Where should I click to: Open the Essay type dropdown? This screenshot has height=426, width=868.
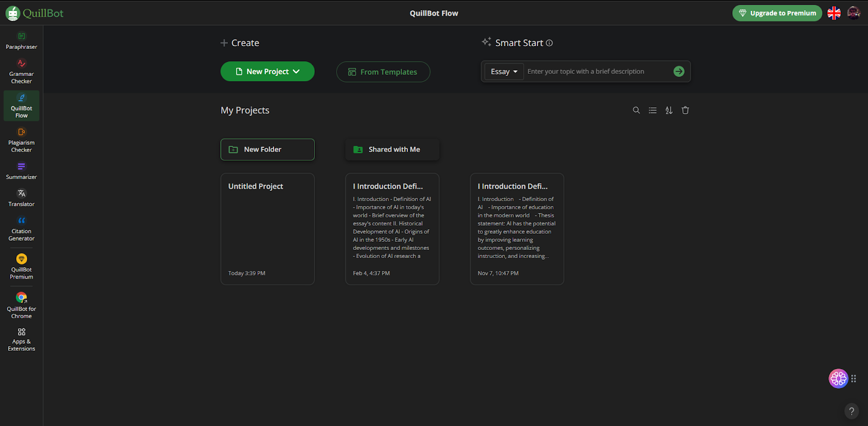pos(504,72)
